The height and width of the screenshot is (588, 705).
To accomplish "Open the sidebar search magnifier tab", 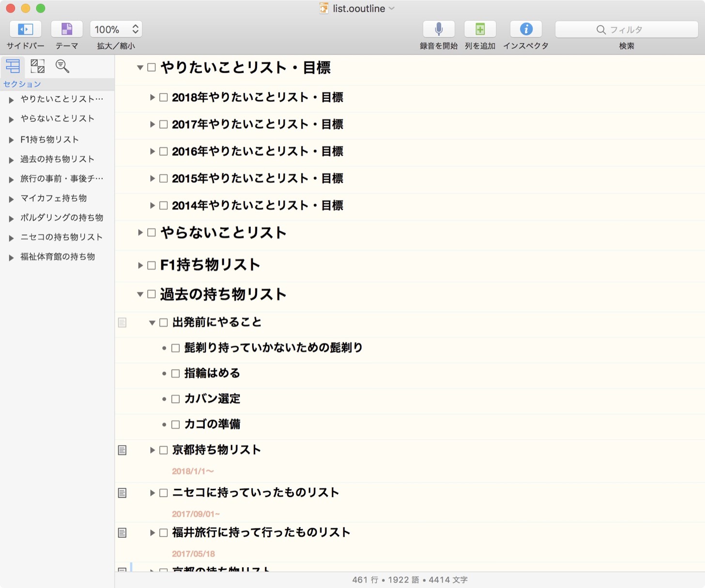I will pos(62,66).
